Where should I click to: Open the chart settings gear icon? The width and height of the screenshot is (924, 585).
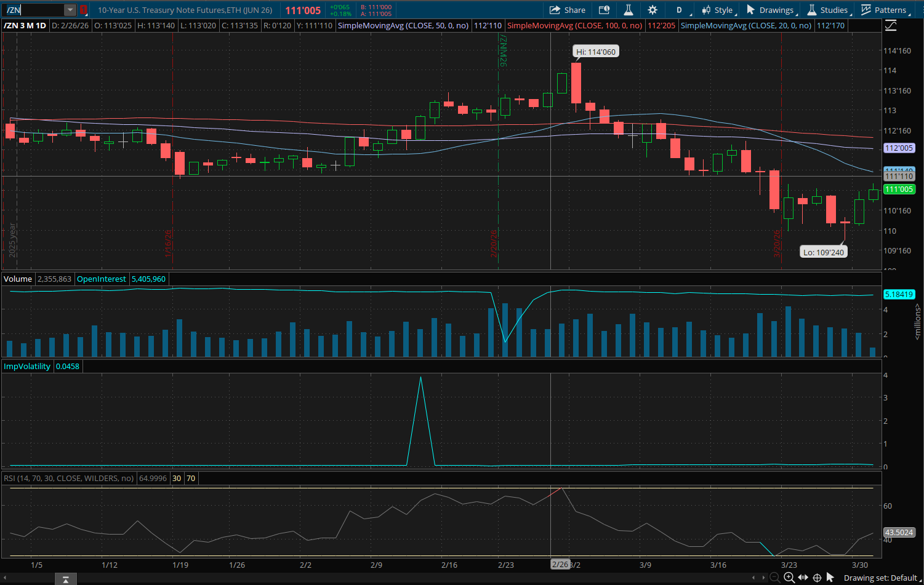pos(653,10)
